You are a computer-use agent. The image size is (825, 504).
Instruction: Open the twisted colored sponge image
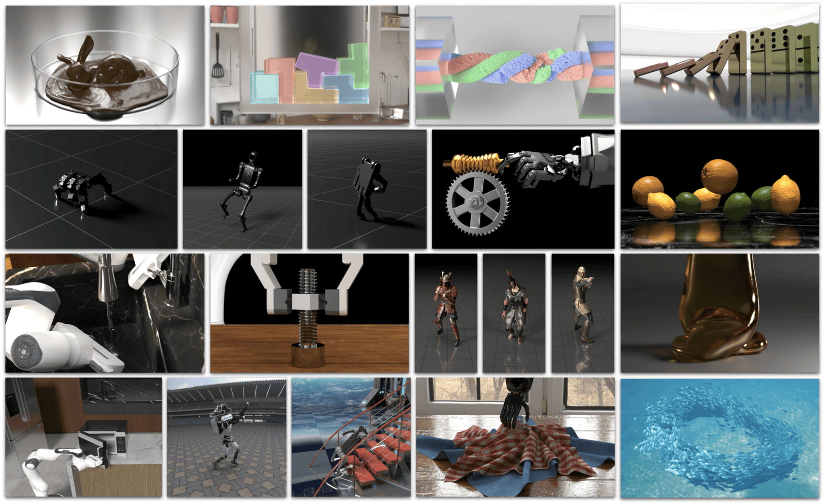point(515,65)
